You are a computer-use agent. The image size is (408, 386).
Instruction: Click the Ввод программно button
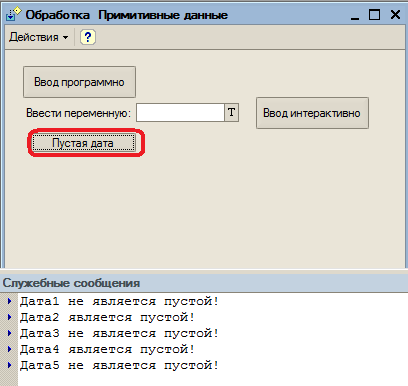click(x=79, y=82)
